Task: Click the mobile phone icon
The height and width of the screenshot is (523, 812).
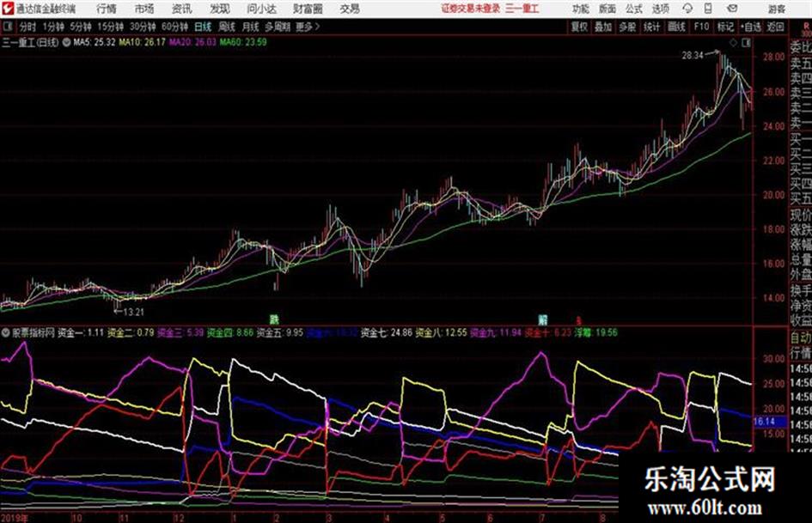Action: (x=708, y=9)
